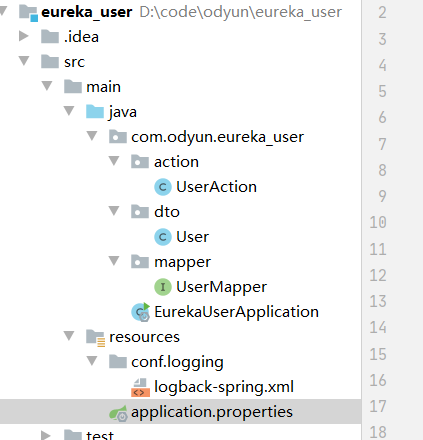Open the User class file
The height and width of the screenshot is (440, 423).
(192, 237)
